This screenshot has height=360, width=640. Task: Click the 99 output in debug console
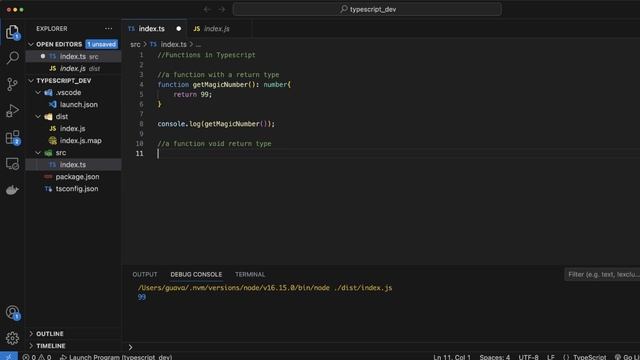coord(142,297)
